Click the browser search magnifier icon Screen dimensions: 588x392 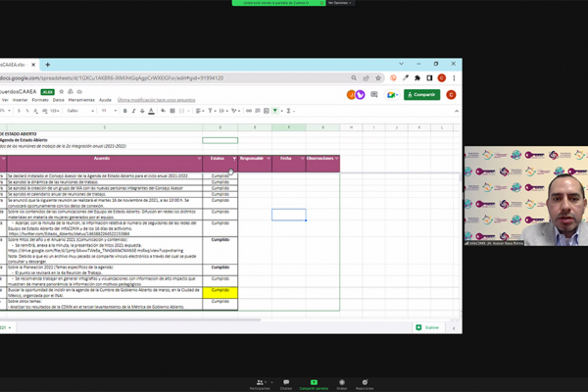click(354, 78)
